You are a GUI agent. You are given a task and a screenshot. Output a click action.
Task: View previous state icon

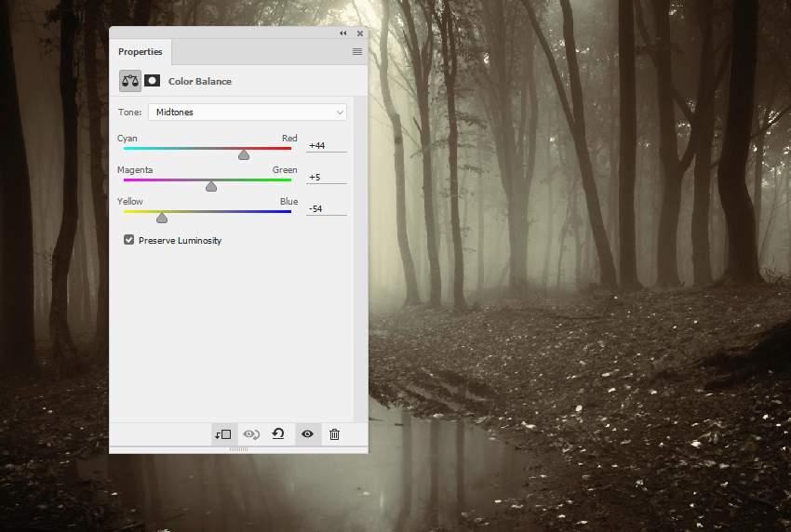click(251, 434)
